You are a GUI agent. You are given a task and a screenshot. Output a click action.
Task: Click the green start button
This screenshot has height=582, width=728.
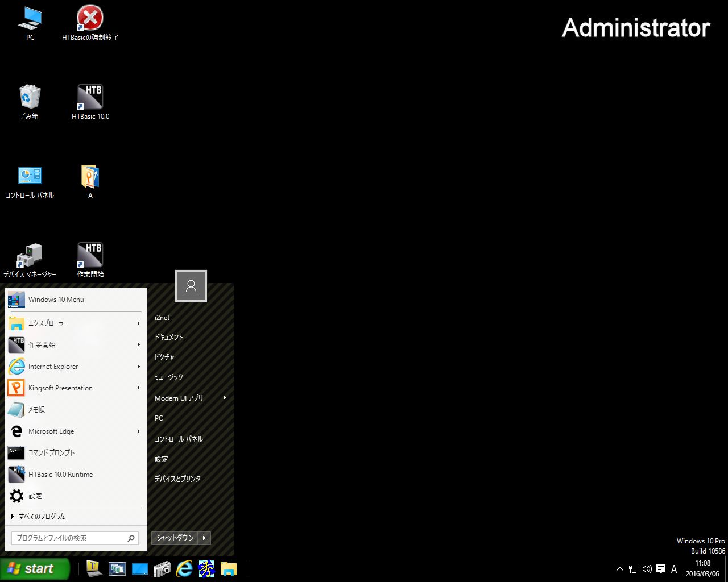tap(35, 568)
